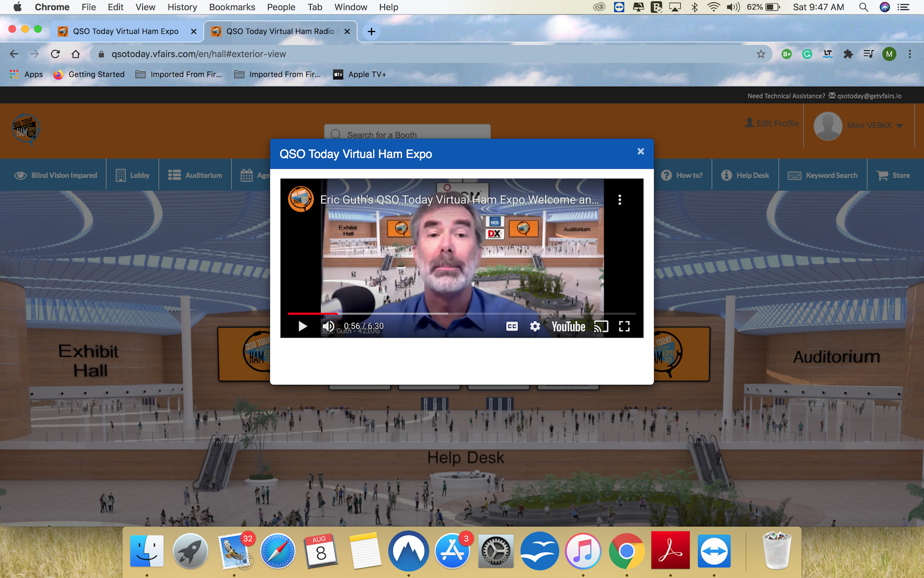The height and width of the screenshot is (578, 924).
Task: Open Chrome Extensions puzzle icon
Action: 848,54
